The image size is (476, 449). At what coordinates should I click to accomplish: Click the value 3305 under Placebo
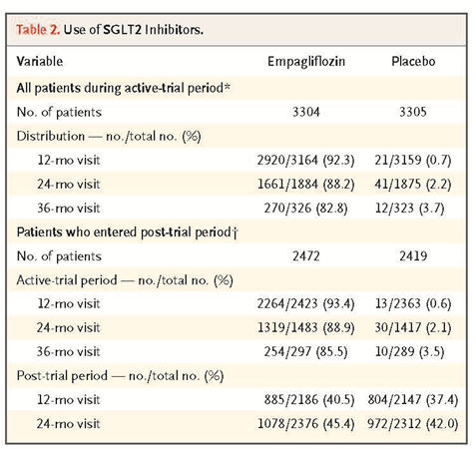(413, 112)
